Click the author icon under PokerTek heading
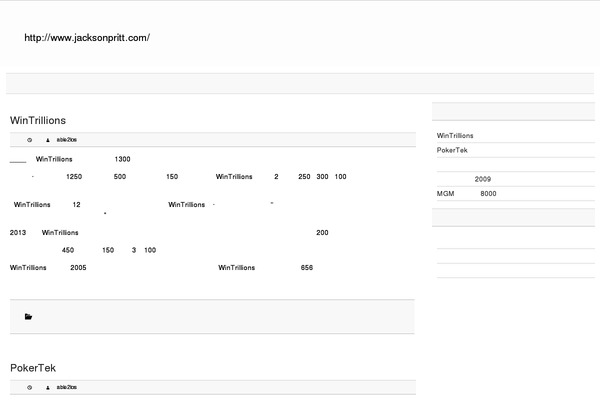Viewport: 600px width, 400px height. coord(48,387)
